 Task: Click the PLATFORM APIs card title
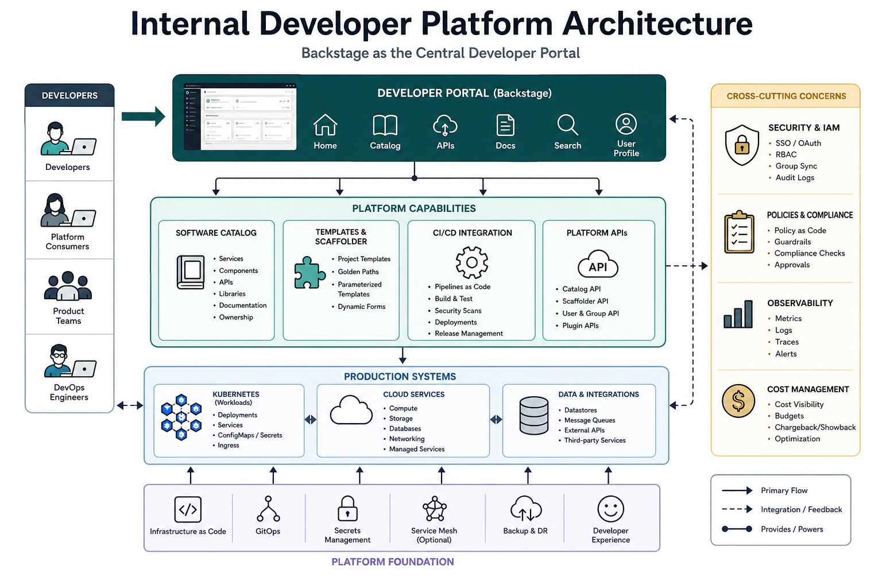[597, 233]
